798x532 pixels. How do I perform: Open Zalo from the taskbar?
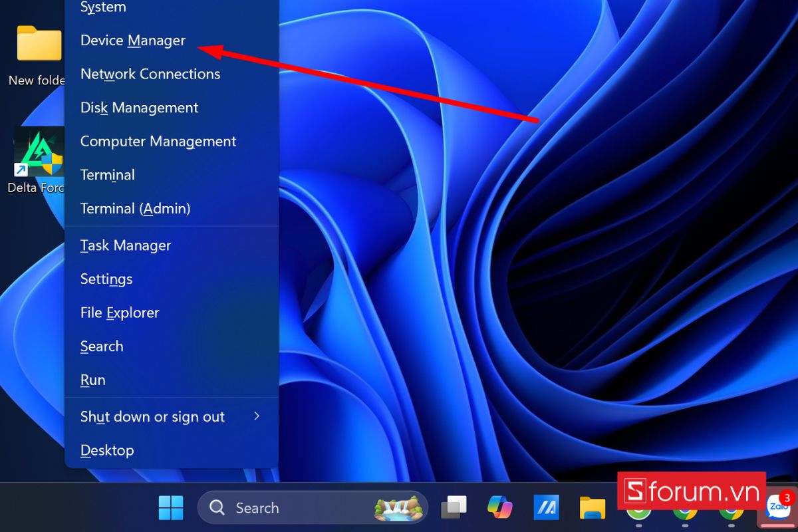click(778, 508)
